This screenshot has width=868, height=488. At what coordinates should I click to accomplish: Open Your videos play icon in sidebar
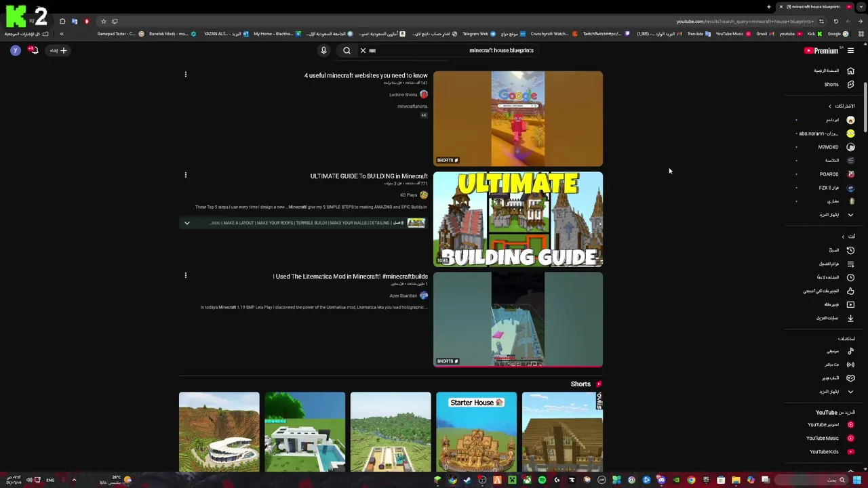[850, 304]
